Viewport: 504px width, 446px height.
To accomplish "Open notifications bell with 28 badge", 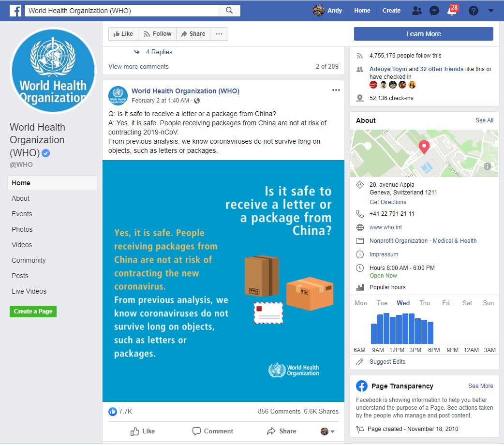I will [x=452, y=11].
